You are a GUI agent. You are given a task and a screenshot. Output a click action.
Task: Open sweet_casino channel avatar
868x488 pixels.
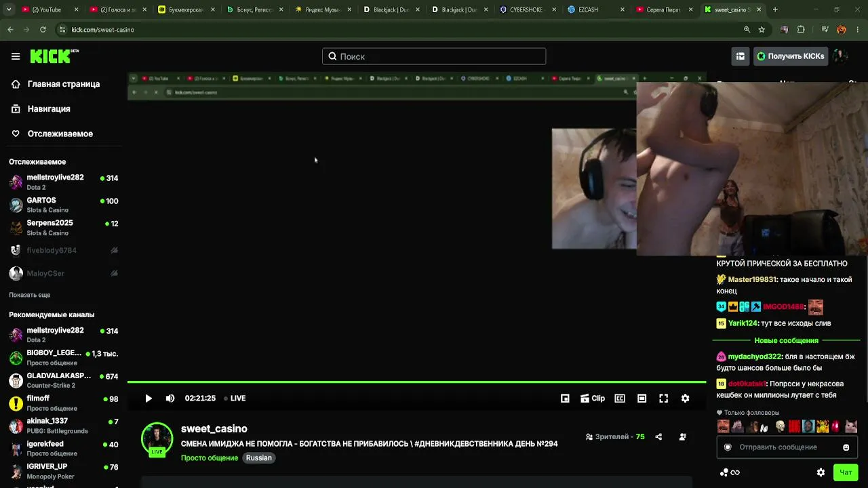click(x=157, y=439)
